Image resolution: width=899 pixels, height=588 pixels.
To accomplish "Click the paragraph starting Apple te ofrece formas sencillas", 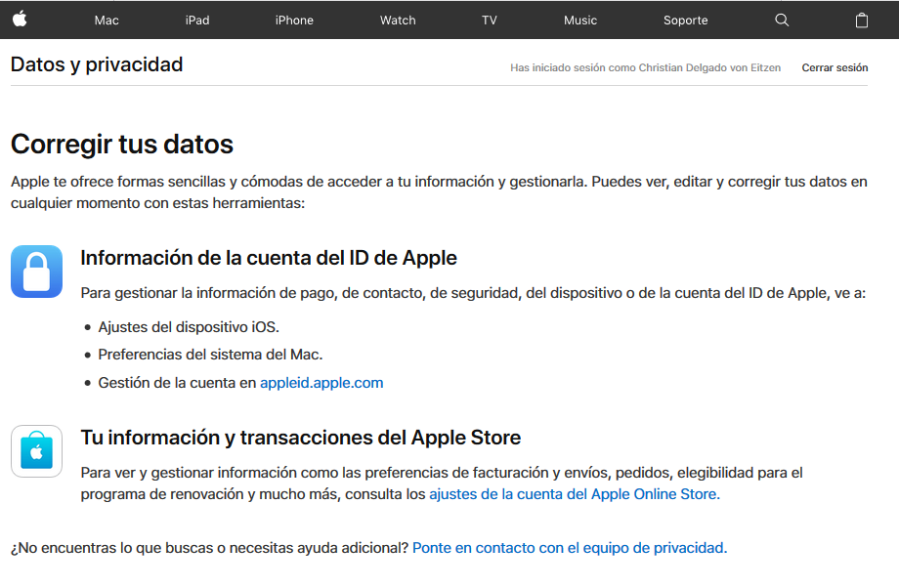I will pyautogui.click(x=439, y=192).
